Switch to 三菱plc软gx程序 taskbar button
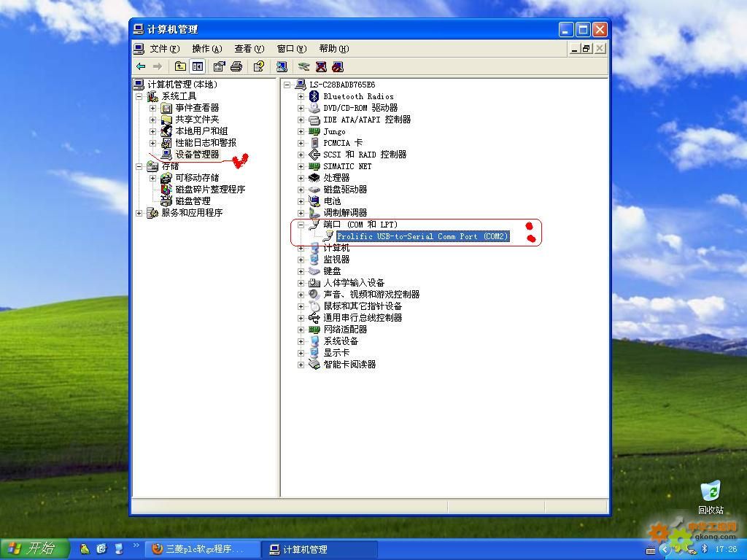The width and height of the screenshot is (747, 560). click(201, 549)
